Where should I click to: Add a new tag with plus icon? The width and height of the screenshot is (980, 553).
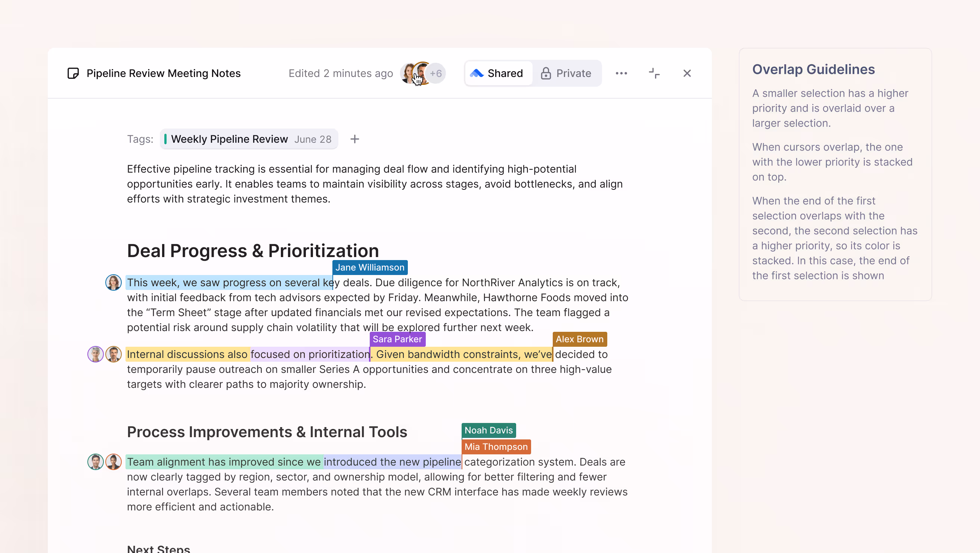click(x=354, y=139)
